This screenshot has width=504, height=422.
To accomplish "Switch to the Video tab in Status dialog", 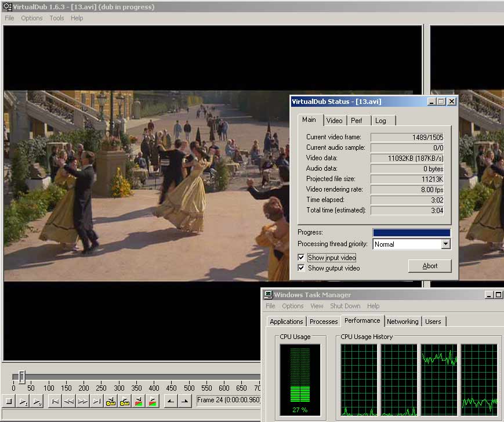I will tap(334, 121).
